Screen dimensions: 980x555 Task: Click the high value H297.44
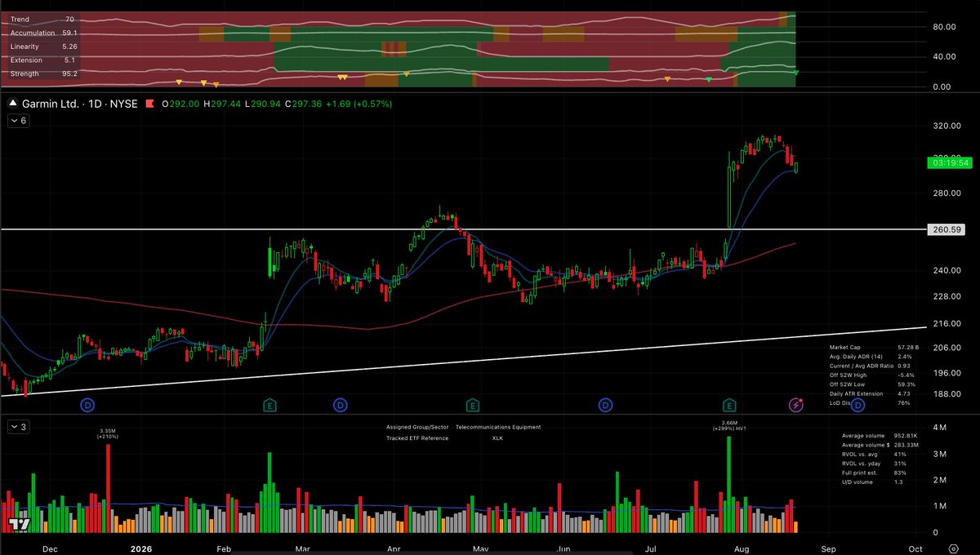220,104
